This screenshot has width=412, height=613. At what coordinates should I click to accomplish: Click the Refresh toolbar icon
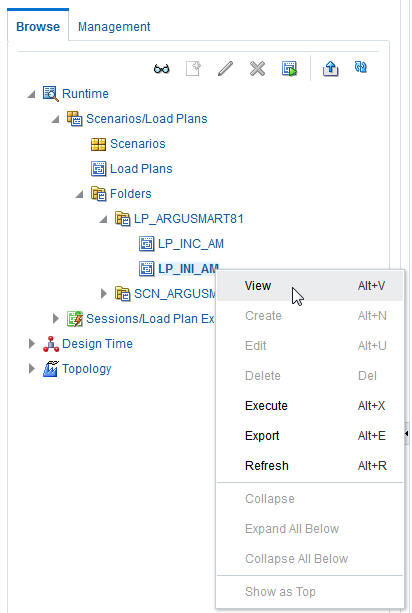(x=360, y=67)
